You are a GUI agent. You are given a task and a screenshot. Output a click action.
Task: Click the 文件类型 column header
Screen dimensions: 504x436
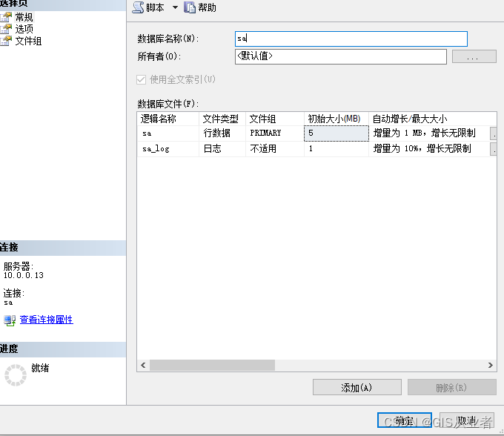pos(222,119)
